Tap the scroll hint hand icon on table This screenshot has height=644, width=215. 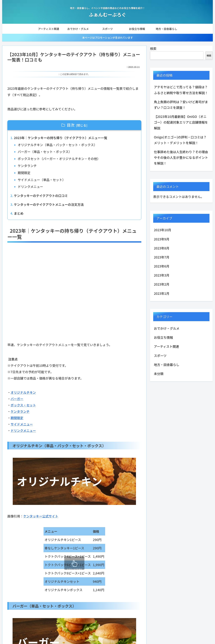click(x=74, y=563)
